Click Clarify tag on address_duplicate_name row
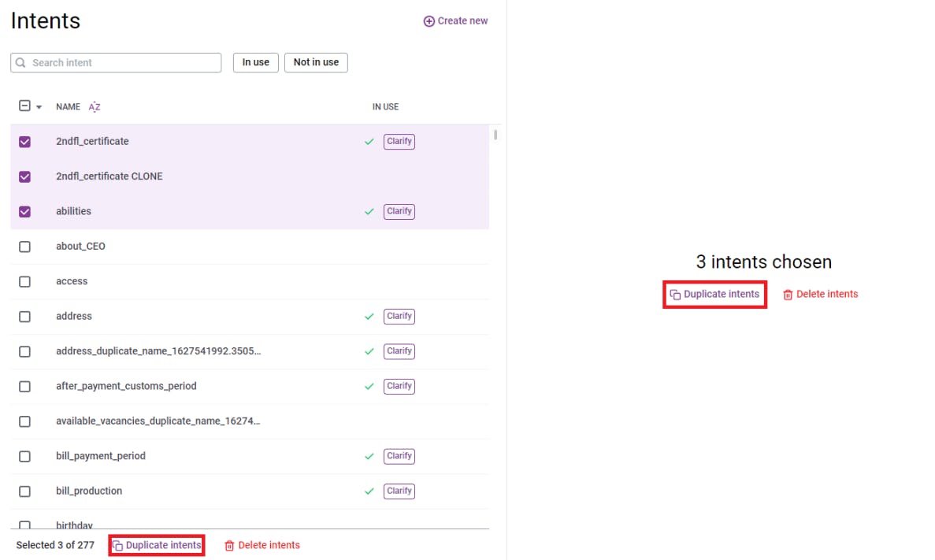Image resolution: width=935 pixels, height=560 pixels. pos(399,351)
